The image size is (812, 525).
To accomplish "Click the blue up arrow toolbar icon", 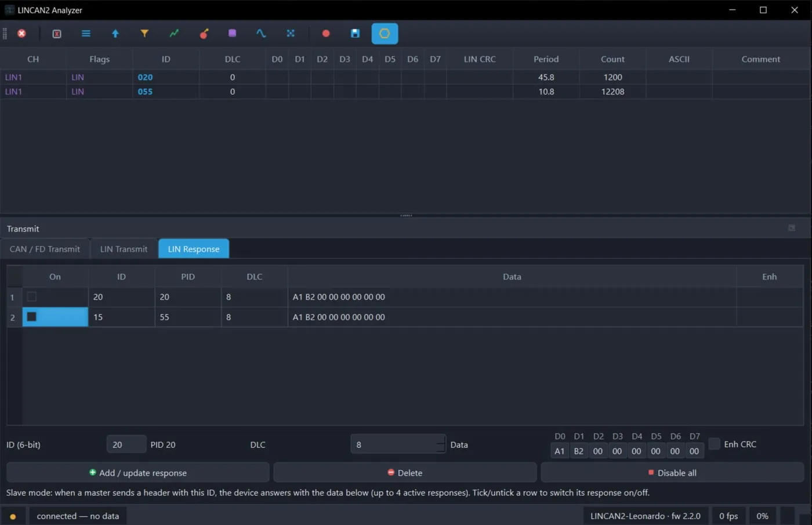I will click(x=115, y=34).
